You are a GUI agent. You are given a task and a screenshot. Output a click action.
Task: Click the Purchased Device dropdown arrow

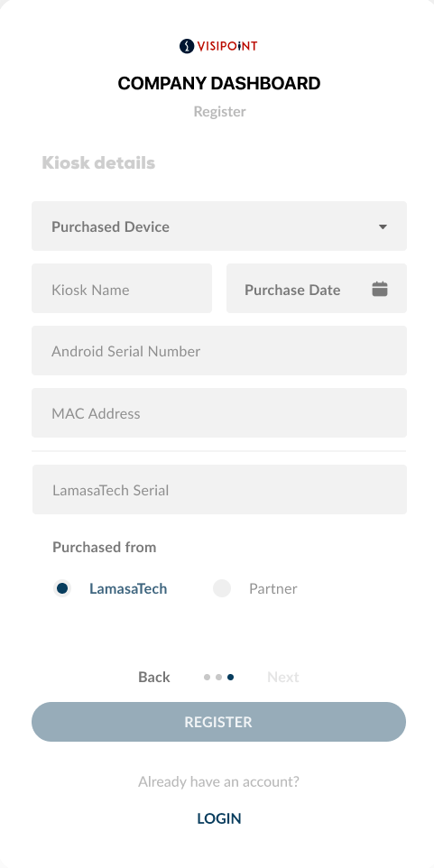point(383,227)
